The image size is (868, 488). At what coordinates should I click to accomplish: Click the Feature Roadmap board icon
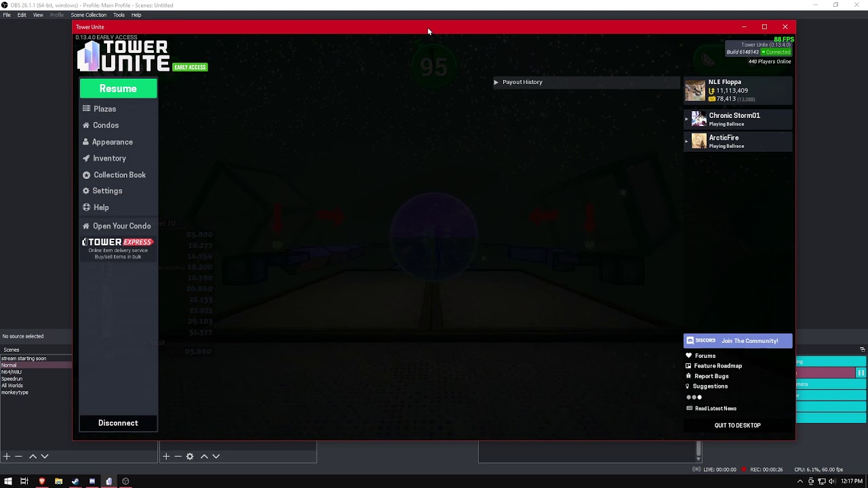(689, 366)
